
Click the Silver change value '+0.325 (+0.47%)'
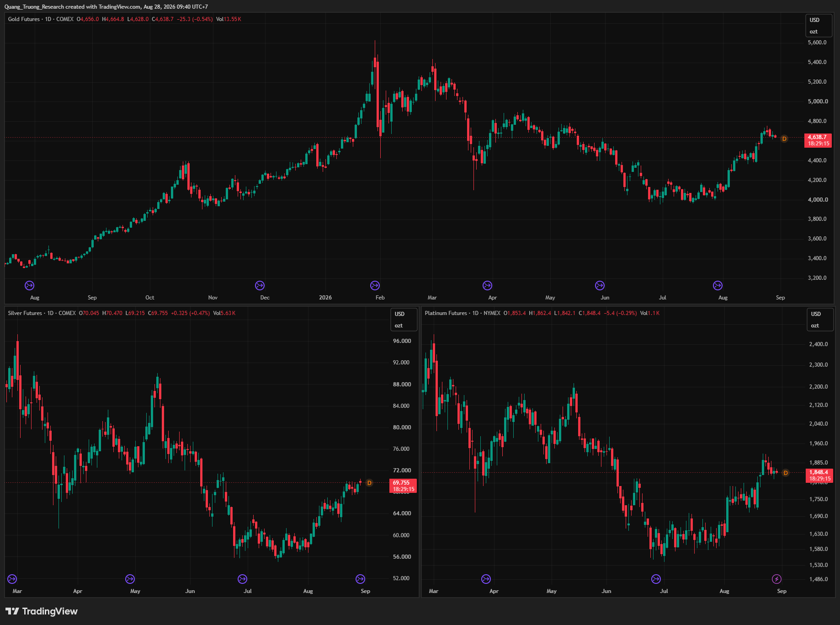191,313
